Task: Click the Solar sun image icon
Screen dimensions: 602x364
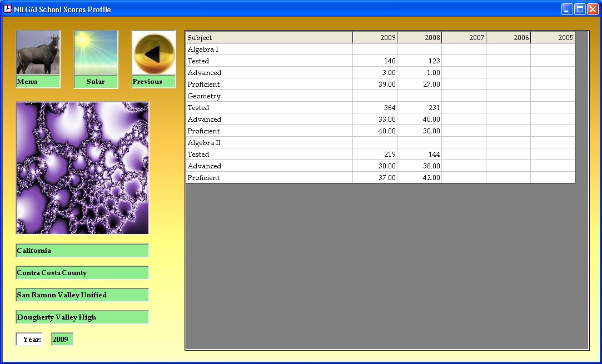Action: (x=96, y=53)
